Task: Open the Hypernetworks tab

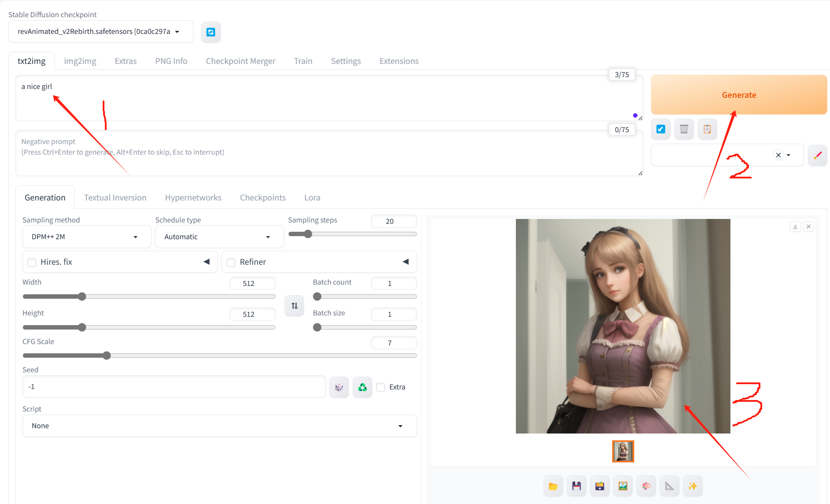Action: point(193,198)
